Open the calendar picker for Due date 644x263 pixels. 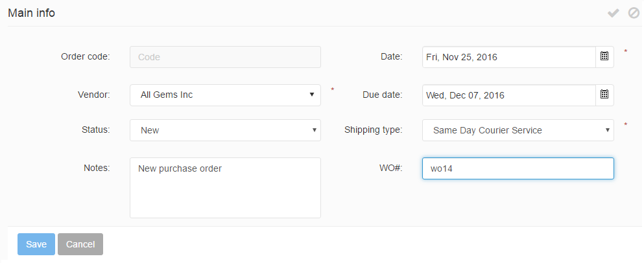pyautogui.click(x=604, y=95)
